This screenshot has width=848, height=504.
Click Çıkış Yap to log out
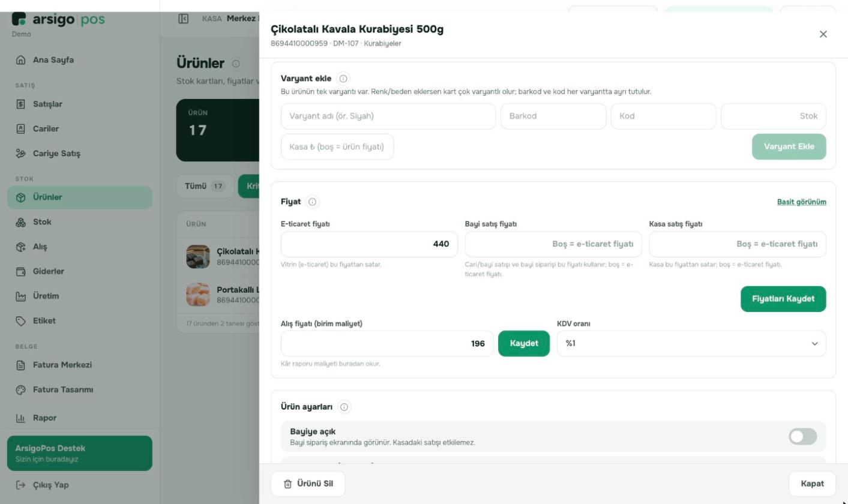pos(80,485)
